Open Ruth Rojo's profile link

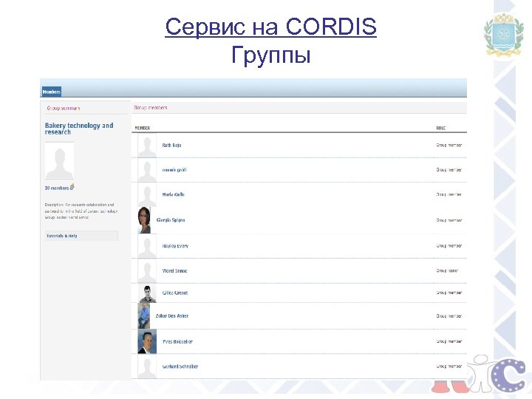click(171, 146)
